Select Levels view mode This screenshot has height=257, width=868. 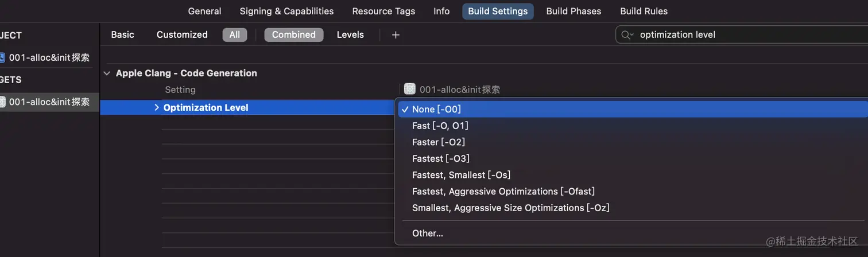350,35
